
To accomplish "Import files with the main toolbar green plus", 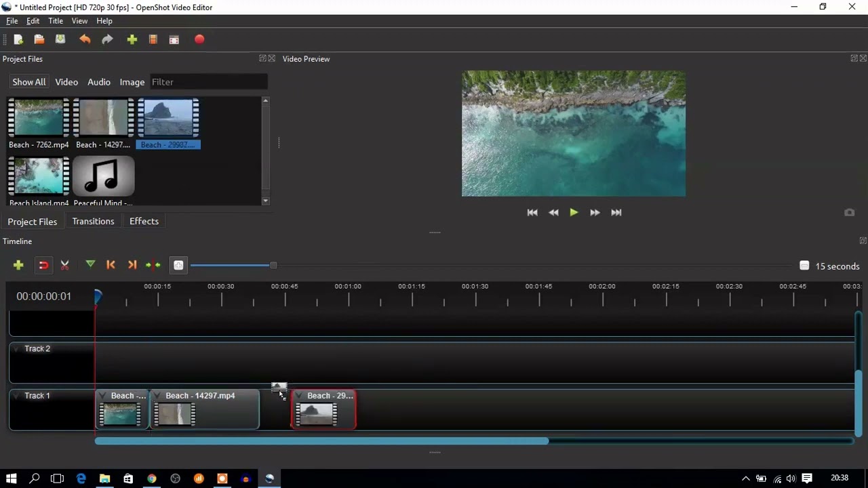I will tap(132, 40).
